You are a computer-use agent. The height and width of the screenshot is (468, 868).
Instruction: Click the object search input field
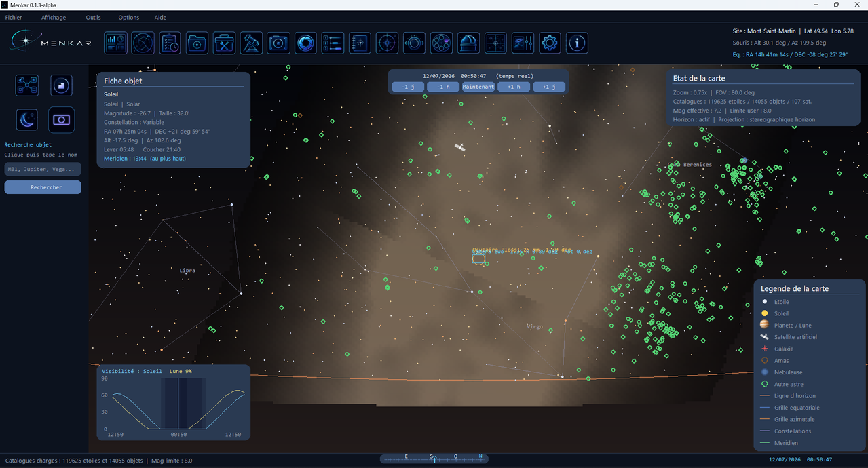(x=43, y=169)
